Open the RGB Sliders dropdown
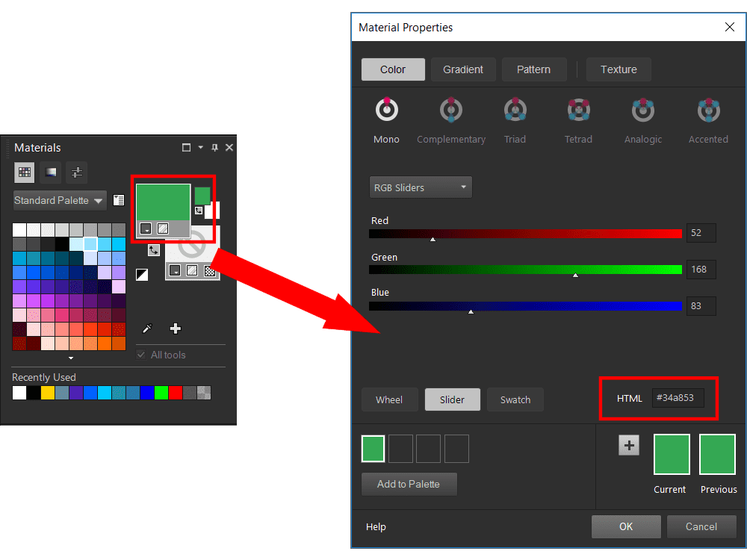This screenshot has height=560, width=747. click(x=420, y=187)
